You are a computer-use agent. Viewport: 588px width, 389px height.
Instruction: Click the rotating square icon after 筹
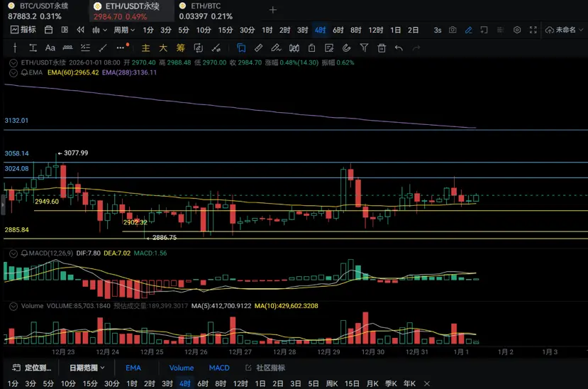(198, 48)
